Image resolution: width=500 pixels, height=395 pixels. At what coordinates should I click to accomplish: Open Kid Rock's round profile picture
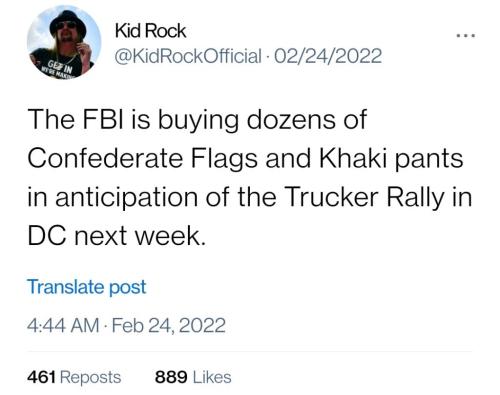click(x=64, y=43)
